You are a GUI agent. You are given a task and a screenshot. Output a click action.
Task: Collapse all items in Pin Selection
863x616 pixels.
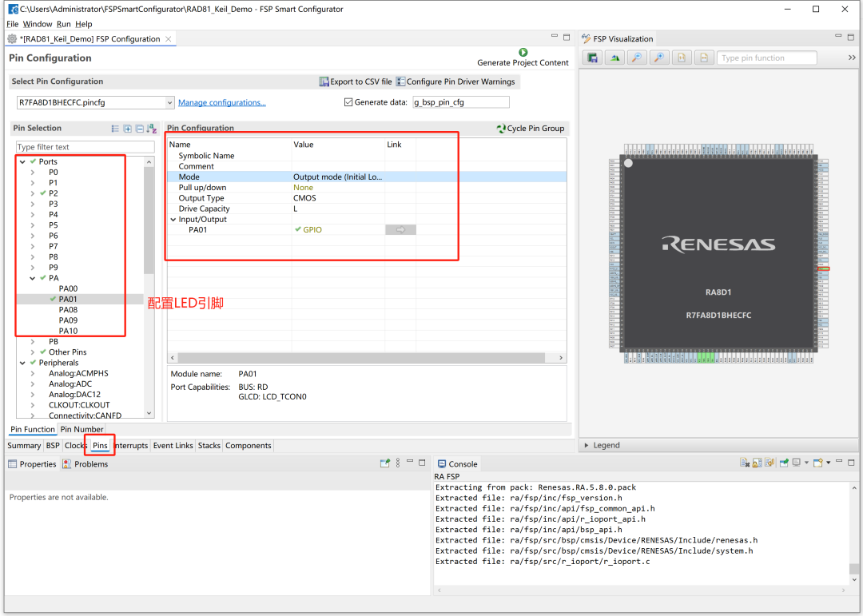click(x=139, y=129)
